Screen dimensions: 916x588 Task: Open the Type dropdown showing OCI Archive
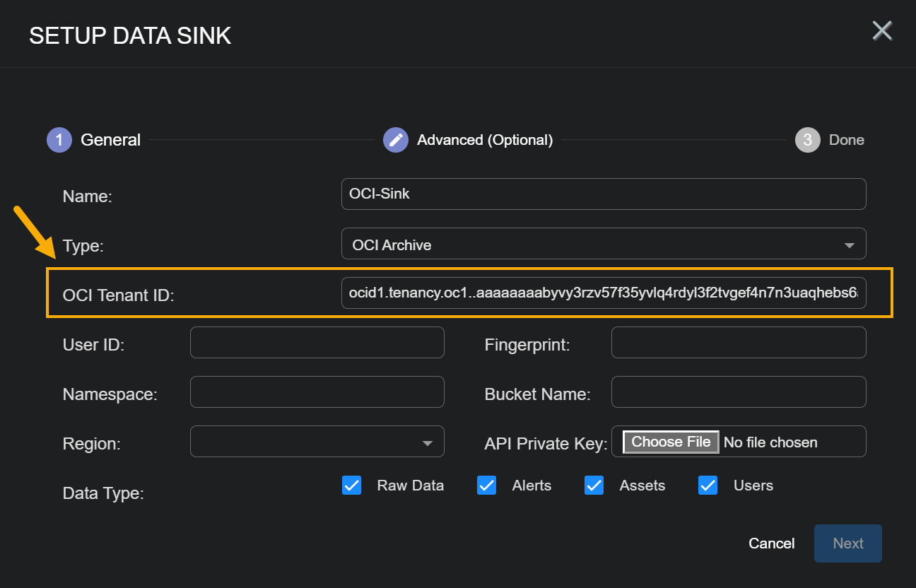tap(603, 245)
